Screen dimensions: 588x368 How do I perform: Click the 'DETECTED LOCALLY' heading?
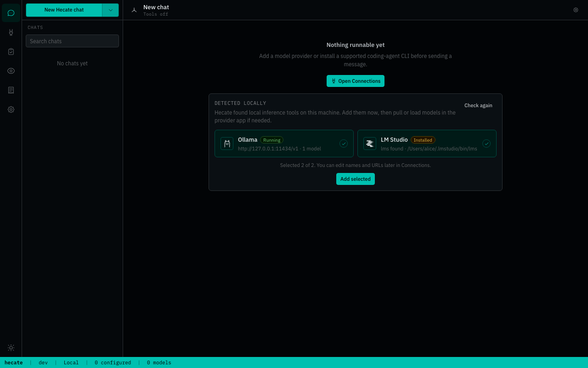pyautogui.click(x=240, y=103)
